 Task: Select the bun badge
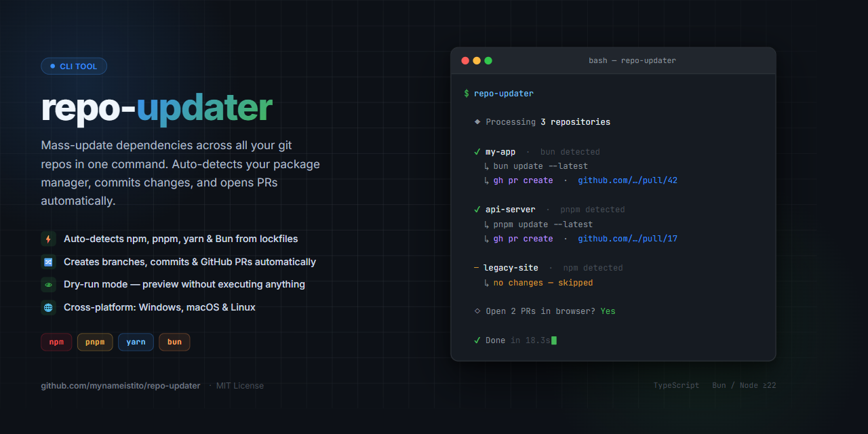click(x=174, y=342)
